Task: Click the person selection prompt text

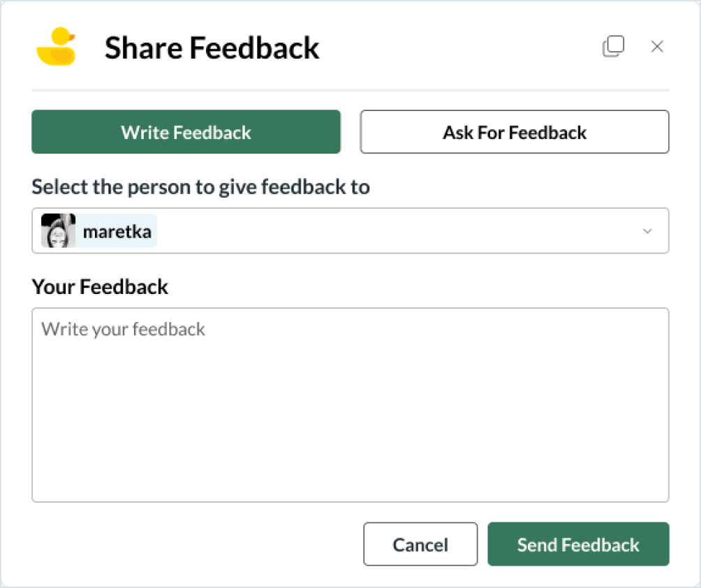Action: 200,186
